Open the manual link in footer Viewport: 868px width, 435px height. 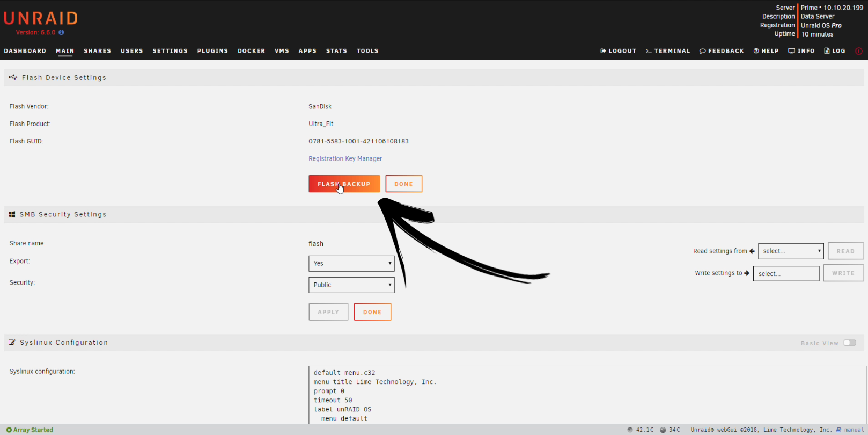(854, 430)
